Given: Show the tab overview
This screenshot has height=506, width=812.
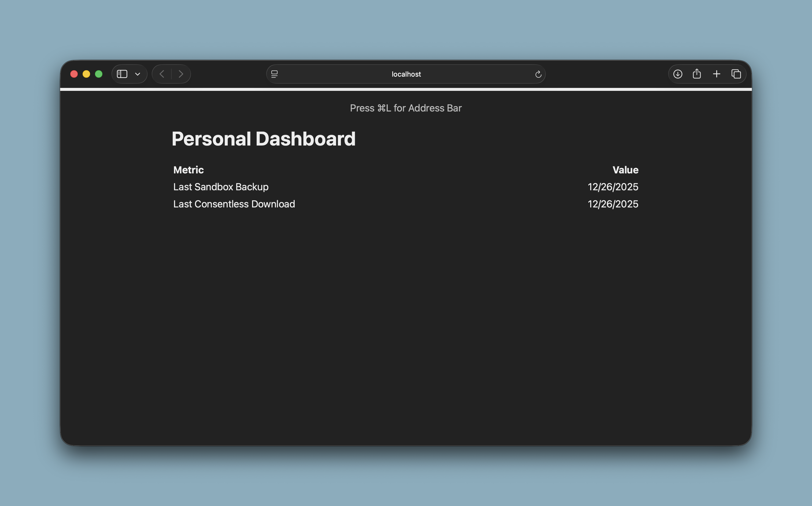Looking at the screenshot, I should pos(736,74).
